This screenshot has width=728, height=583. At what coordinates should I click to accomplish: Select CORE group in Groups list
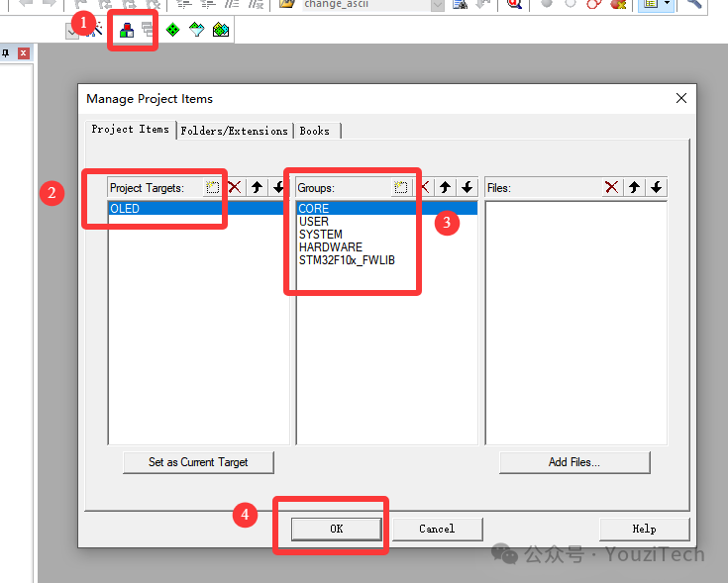coord(386,208)
